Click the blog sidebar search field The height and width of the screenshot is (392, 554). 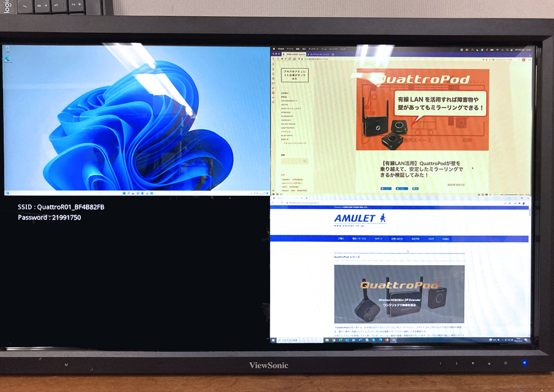[295, 161]
